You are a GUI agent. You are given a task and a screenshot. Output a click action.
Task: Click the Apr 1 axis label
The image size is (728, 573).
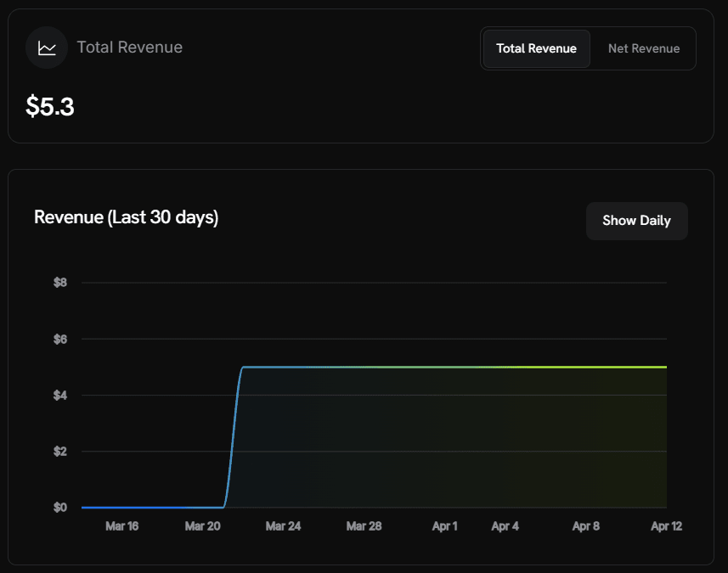pyautogui.click(x=444, y=526)
